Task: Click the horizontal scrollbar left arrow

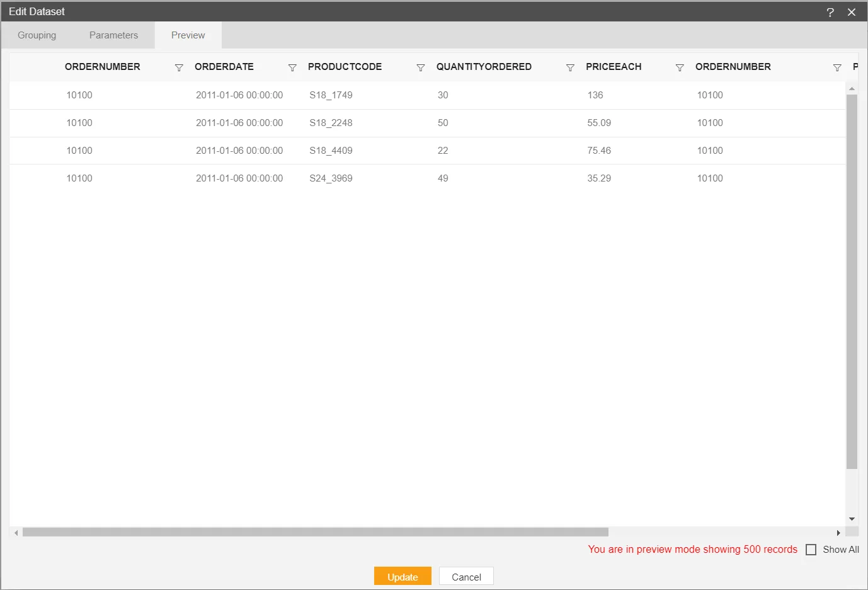Action: [x=16, y=533]
